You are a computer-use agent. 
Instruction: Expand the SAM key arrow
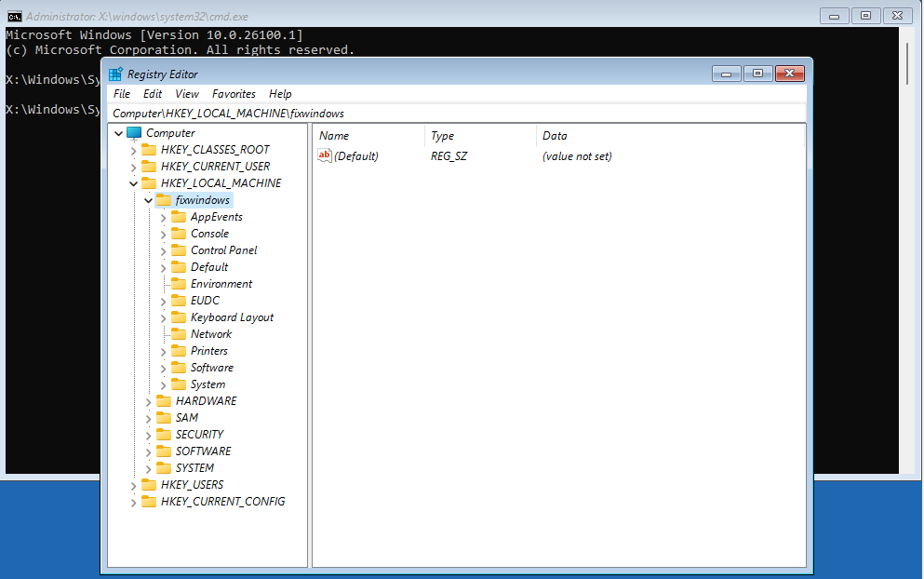(149, 419)
